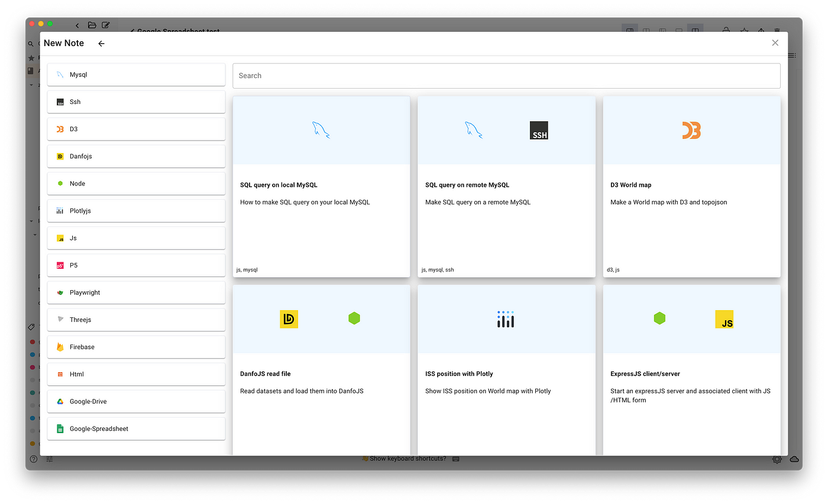Open the 'SQL query on remote MySQL' title
The image size is (828, 504).
[x=467, y=185]
